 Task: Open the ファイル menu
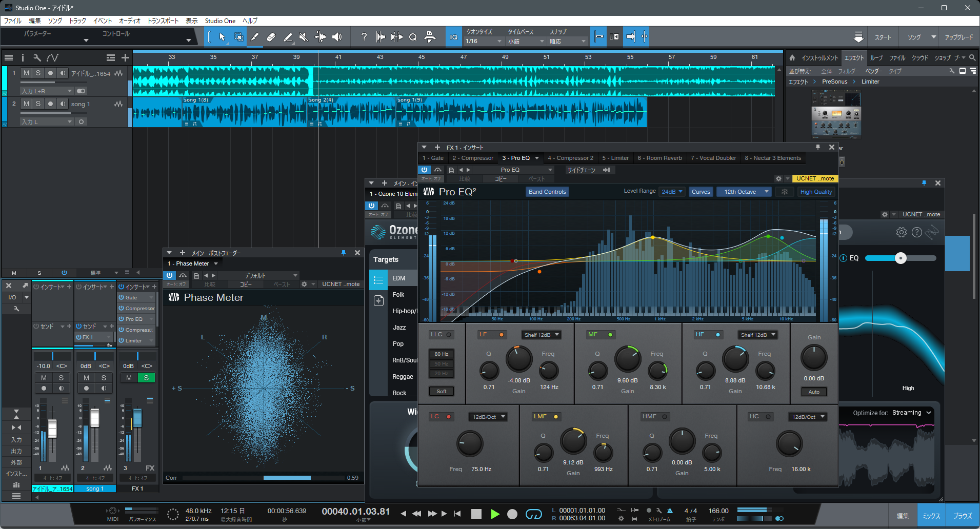tap(13, 21)
